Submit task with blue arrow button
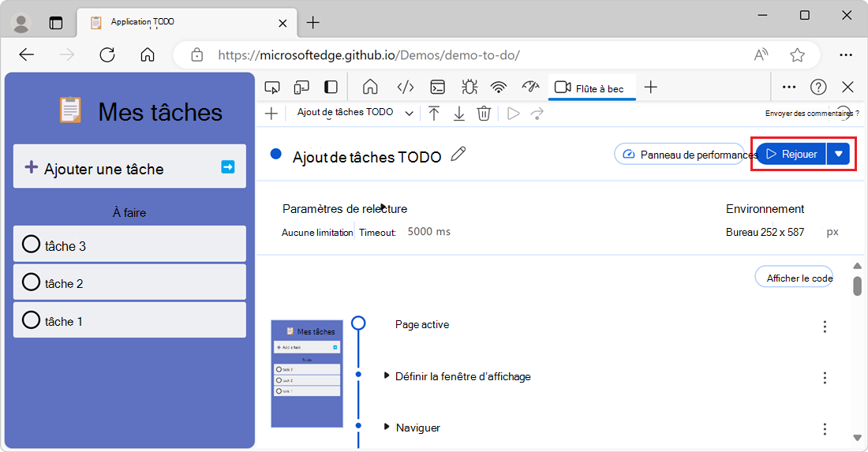This screenshot has width=868, height=452. click(x=228, y=166)
